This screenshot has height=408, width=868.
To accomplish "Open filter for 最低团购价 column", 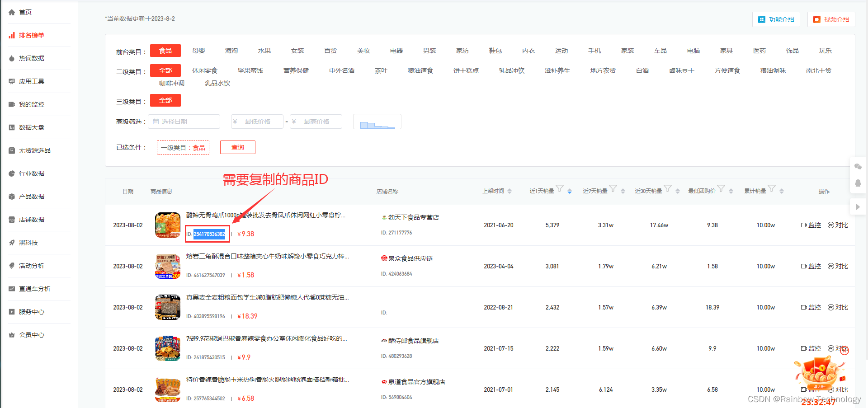I will pos(721,189).
